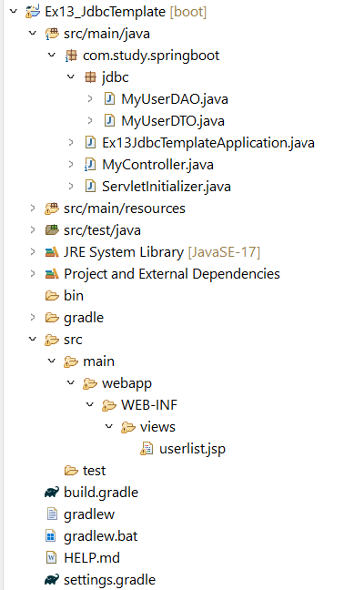Click the jdbc package icon
The width and height of the screenshot is (364, 590).
pyautogui.click(x=90, y=77)
